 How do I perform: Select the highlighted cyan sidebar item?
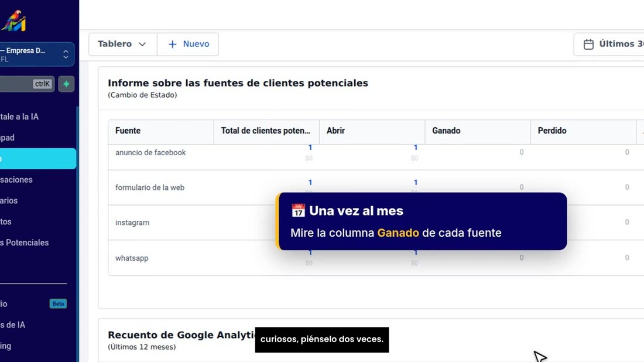(38, 159)
